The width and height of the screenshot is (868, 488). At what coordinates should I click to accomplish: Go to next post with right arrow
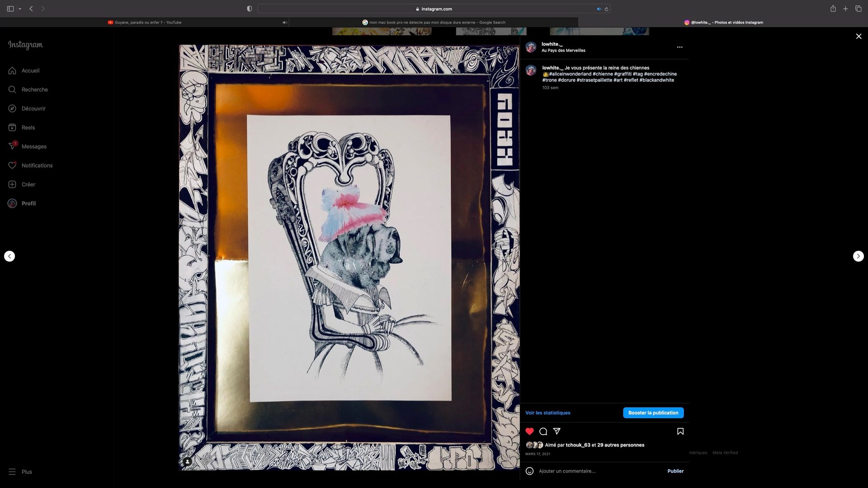point(858,256)
